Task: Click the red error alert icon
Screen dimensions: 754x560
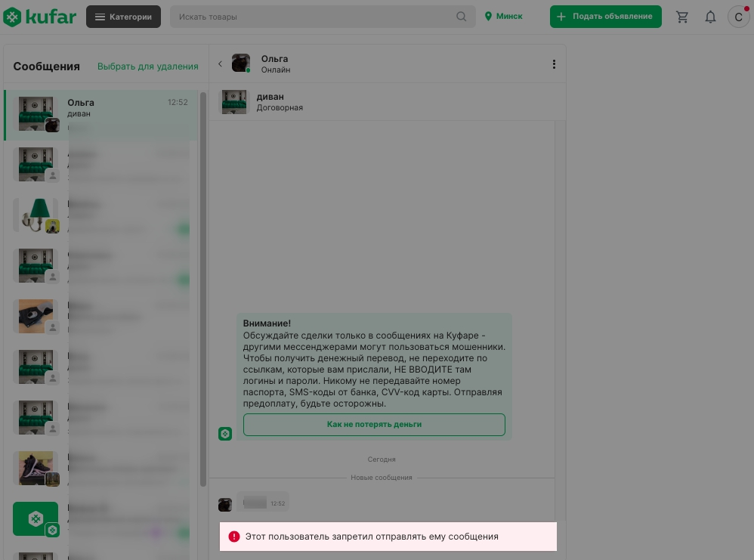Action: point(234,537)
